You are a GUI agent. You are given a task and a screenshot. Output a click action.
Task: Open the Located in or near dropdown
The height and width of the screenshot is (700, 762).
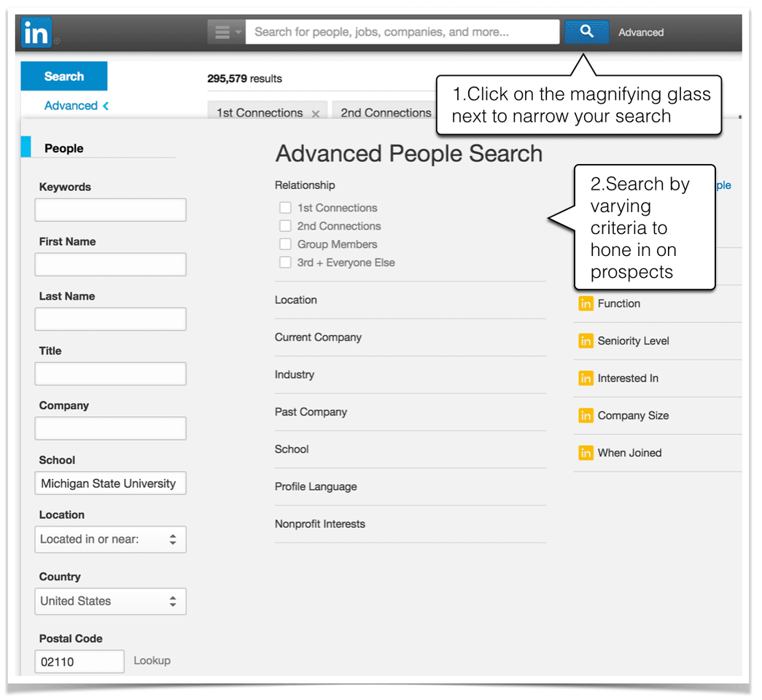pyautogui.click(x=110, y=540)
